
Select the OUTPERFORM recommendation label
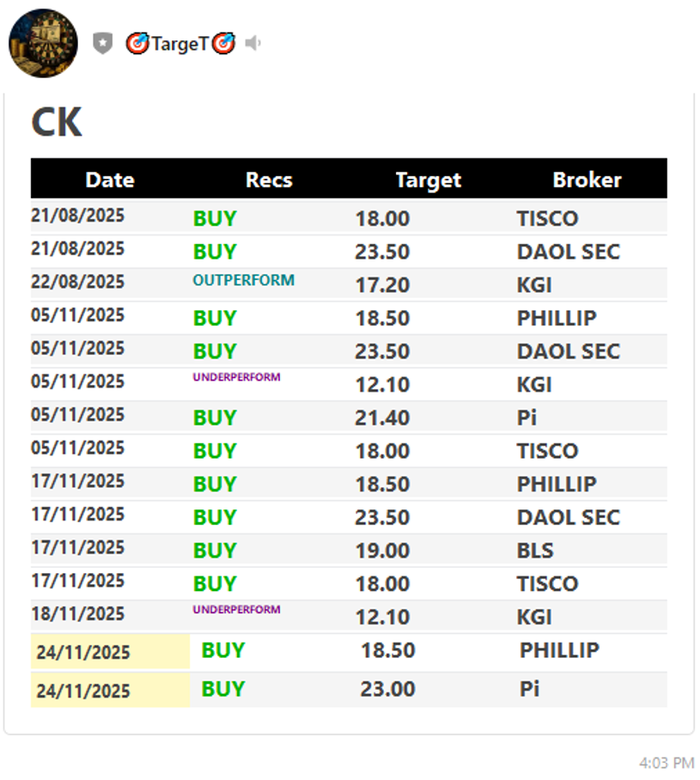244,280
